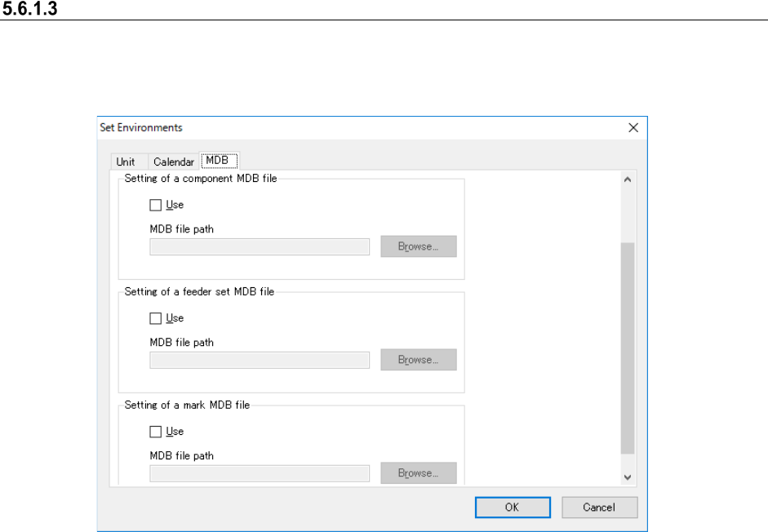Screen dimensions: 768x532
Task: Browse for mark MDB file path
Action: [x=418, y=473]
